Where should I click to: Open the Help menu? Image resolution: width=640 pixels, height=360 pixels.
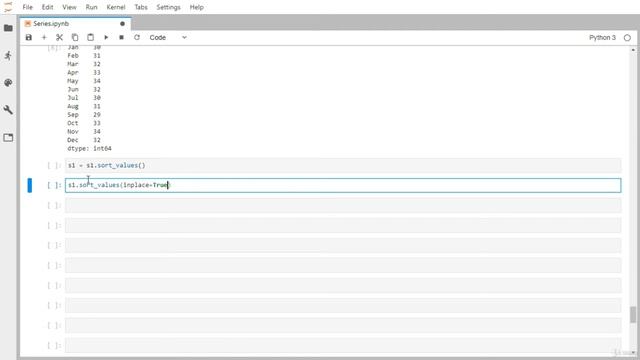pyautogui.click(x=196, y=7)
